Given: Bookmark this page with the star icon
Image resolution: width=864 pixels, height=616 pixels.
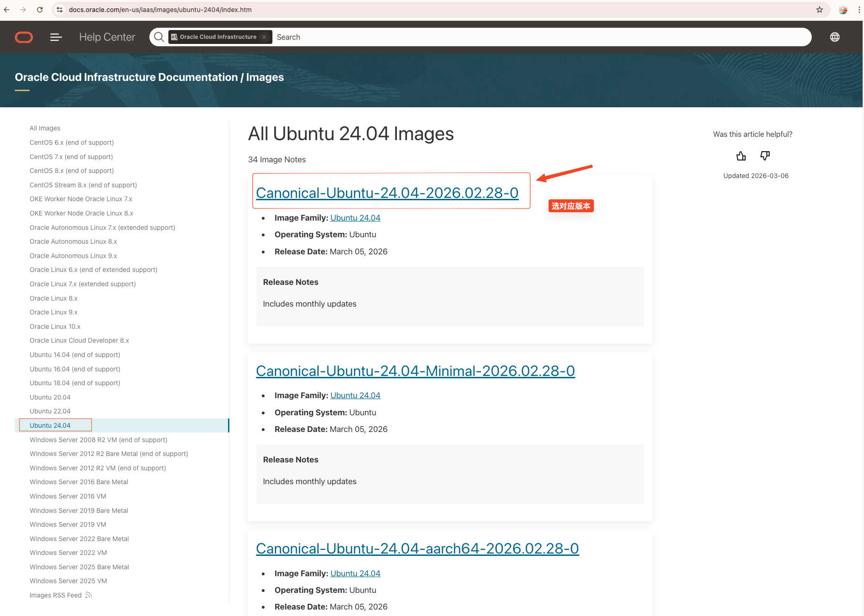Looking at the screenshot, I should pos(820,10).
